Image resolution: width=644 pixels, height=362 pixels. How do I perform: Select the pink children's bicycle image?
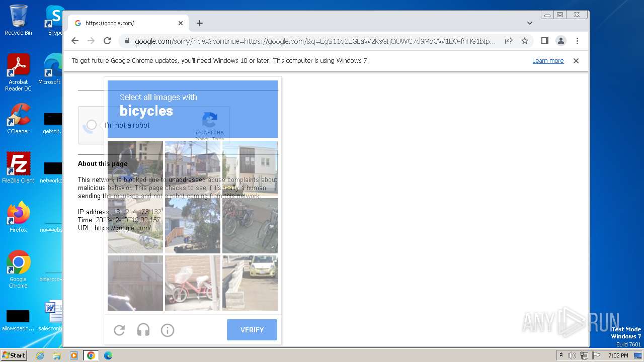click(193, 283)
